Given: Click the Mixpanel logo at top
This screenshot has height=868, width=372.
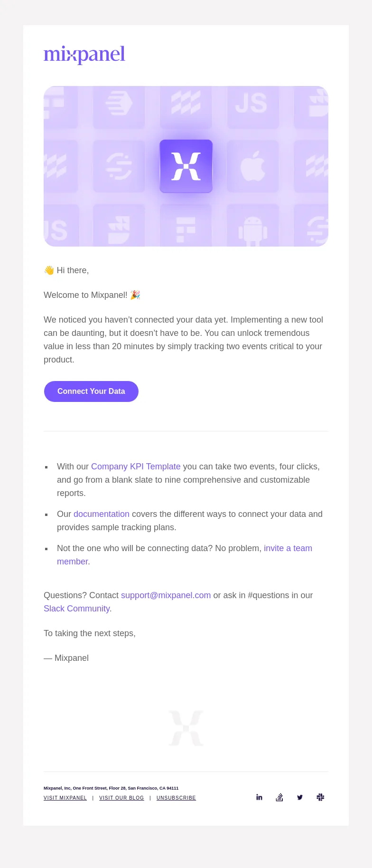Looking at the screenshot, I should pos(84,55).
